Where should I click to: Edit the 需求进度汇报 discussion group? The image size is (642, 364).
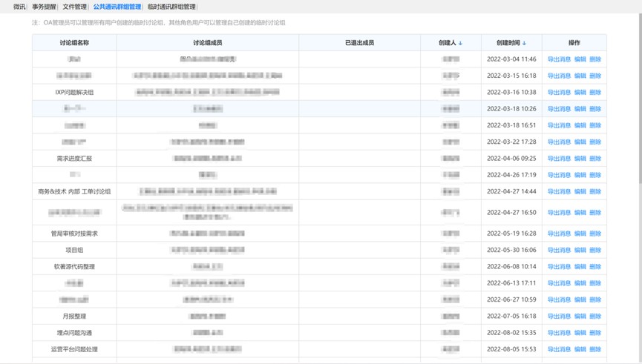tap(580, 159)
